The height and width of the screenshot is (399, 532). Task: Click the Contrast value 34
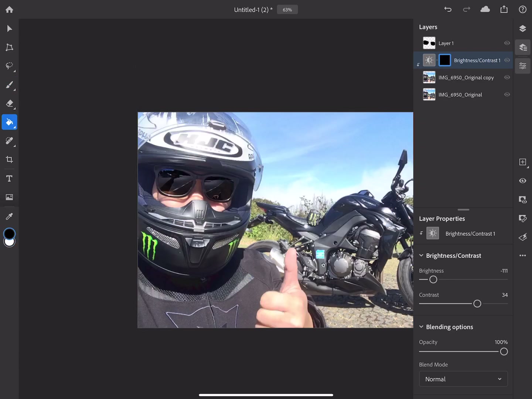coord(505,295)
